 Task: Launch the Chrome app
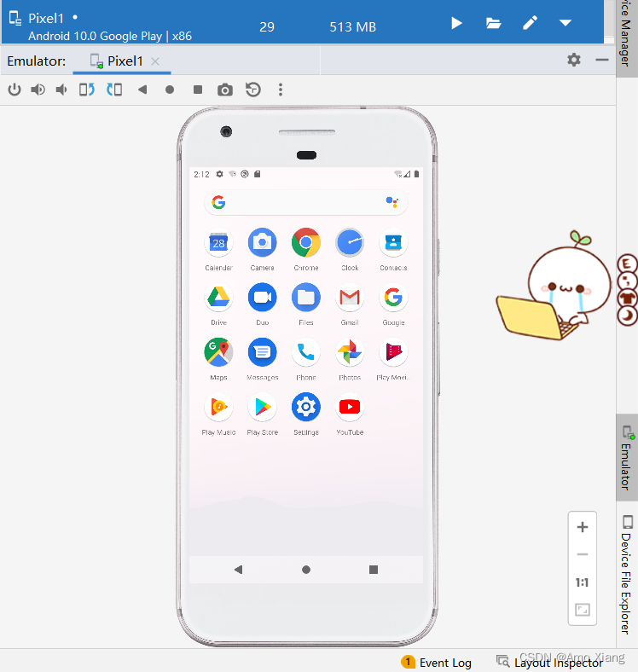[306, 250]
